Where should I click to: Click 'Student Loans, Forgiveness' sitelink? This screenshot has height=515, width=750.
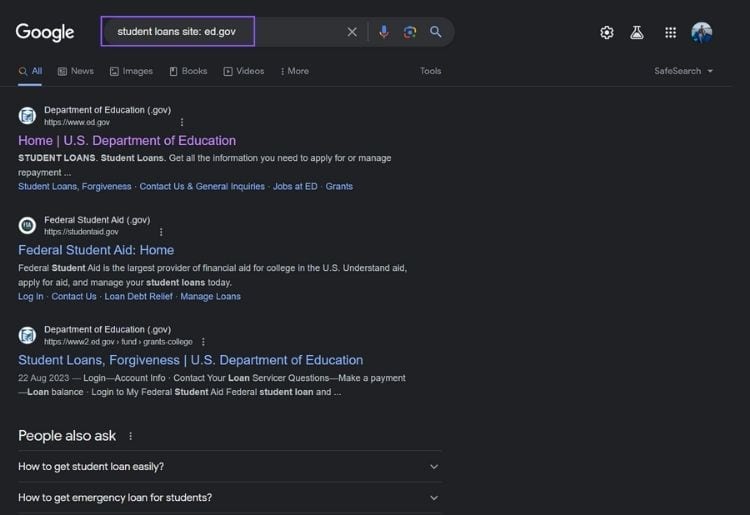coord(75,186)
